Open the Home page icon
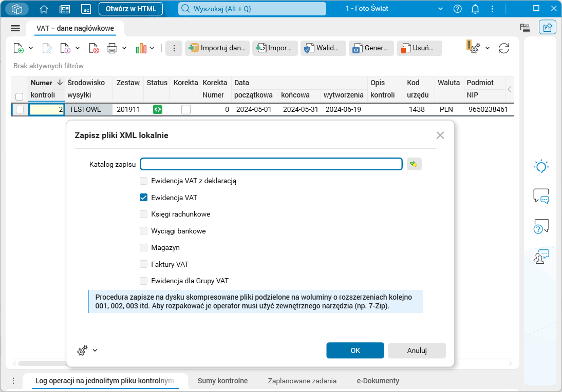The height and width of the screenshot is (392, 562). pos(44,9)
